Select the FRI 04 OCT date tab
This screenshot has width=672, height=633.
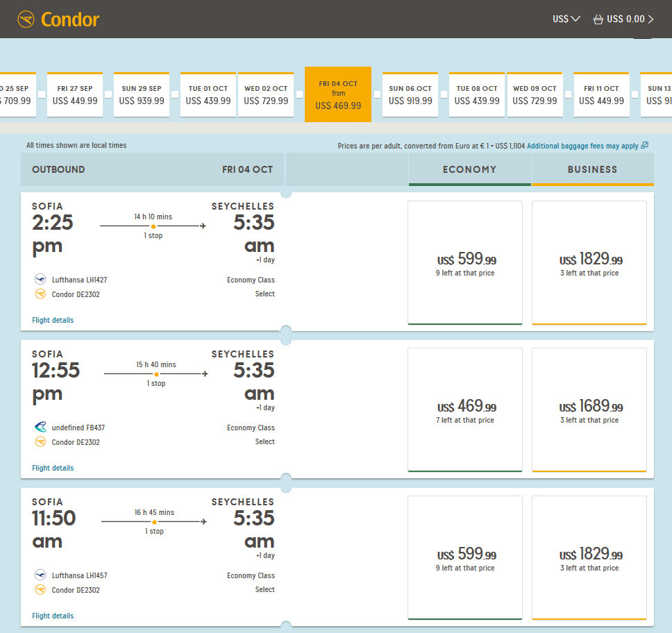click(x=338, y=94)
